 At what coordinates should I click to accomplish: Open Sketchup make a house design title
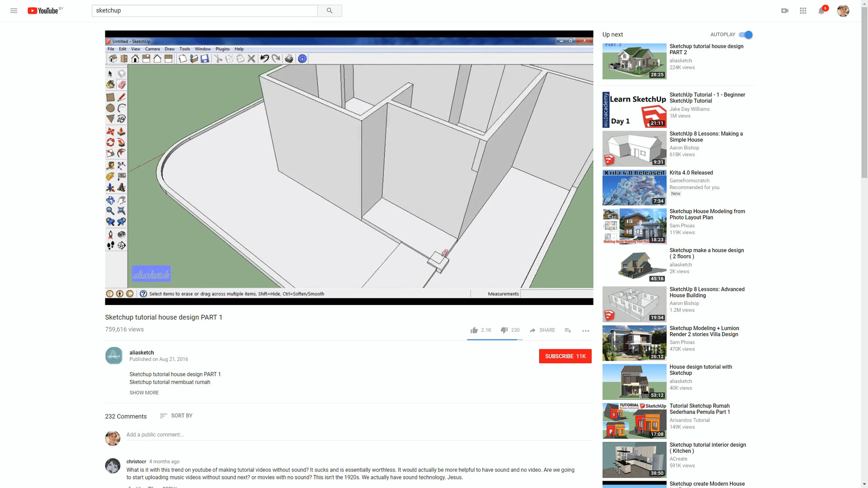[707, 253]
